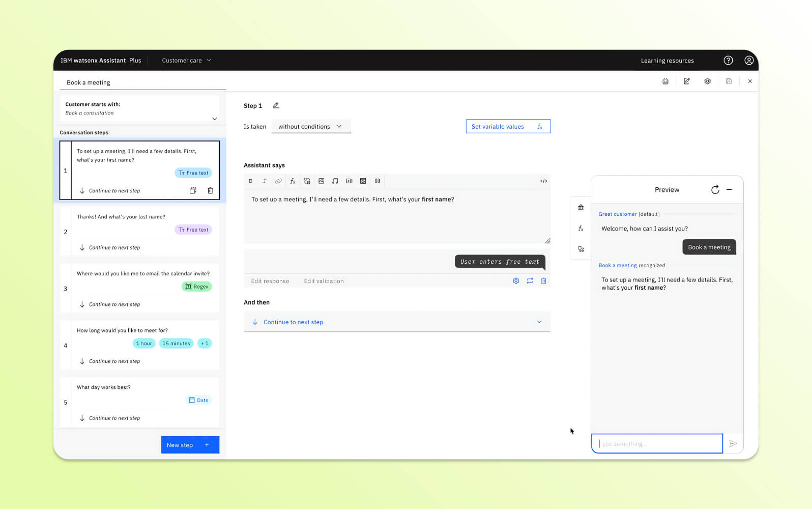Open variables fx icon beside preview
The width and height of the screenshot is (812, 509).
(581, 229)
